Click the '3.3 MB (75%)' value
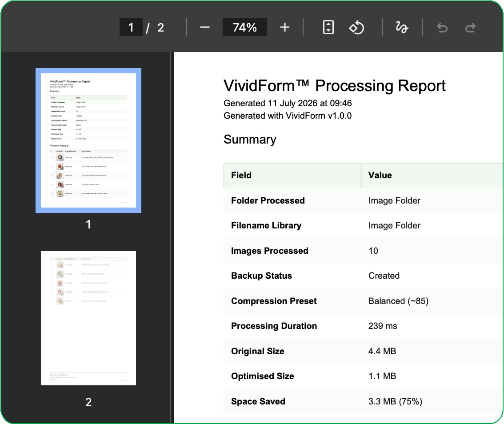504x424 pixels. pyautogui.click(x=395, y=401)
